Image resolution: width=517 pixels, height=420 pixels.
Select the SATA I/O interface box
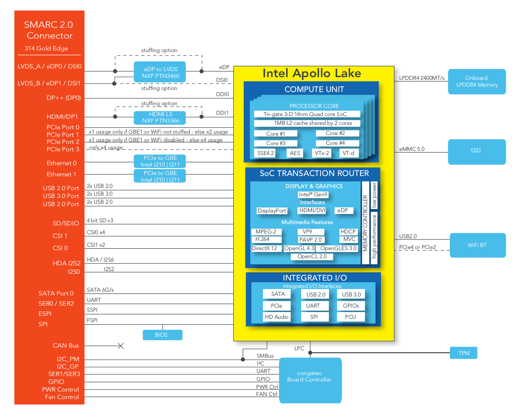point(277,294)
